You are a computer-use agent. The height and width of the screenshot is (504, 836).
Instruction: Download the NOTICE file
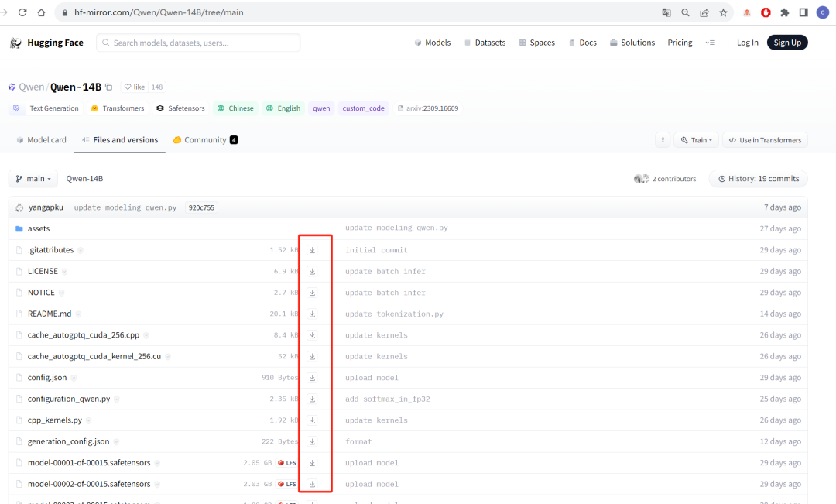coord(313,293)
